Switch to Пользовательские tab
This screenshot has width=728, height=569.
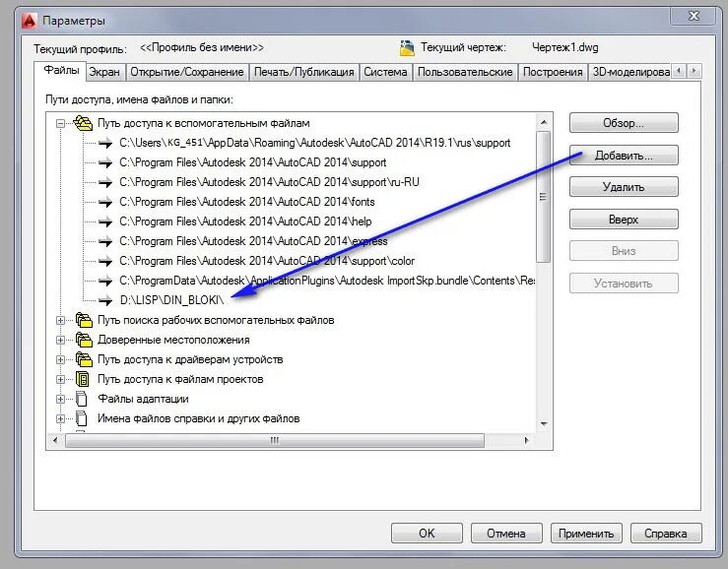pyautogui.click(x=465, y=72)
